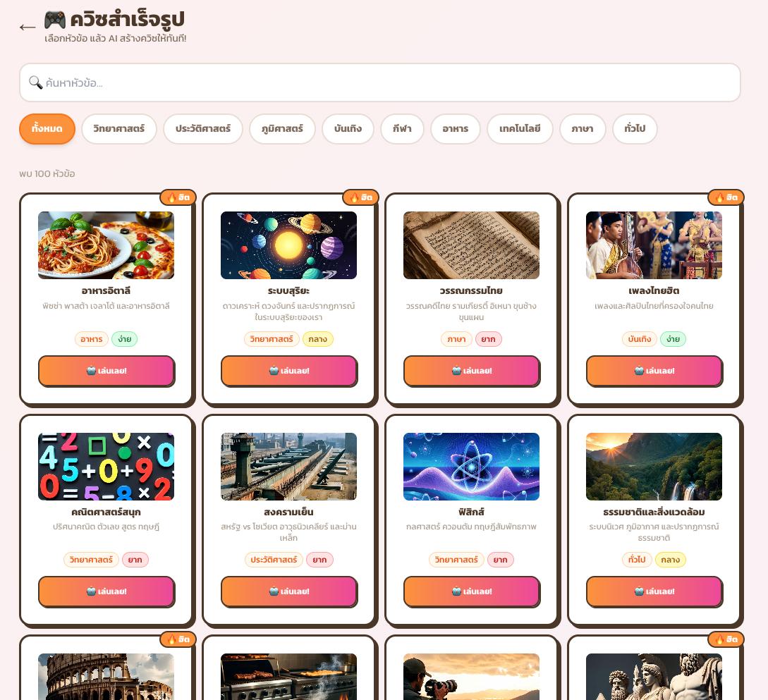The image size is (768, 700).
Task: Click the ฮิต fire badge on the statues card
Action: 726,639
